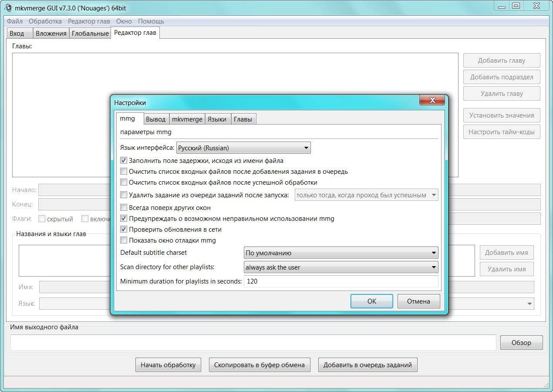Switch to the "mkvmerge" settings tab
The image size is (553, 392).
coord(187,119)
